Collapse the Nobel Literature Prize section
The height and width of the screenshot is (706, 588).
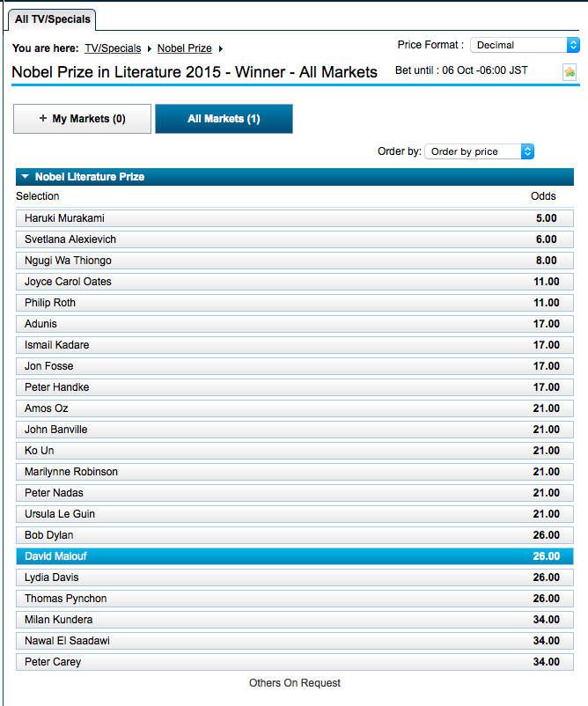tap(26, 177)
